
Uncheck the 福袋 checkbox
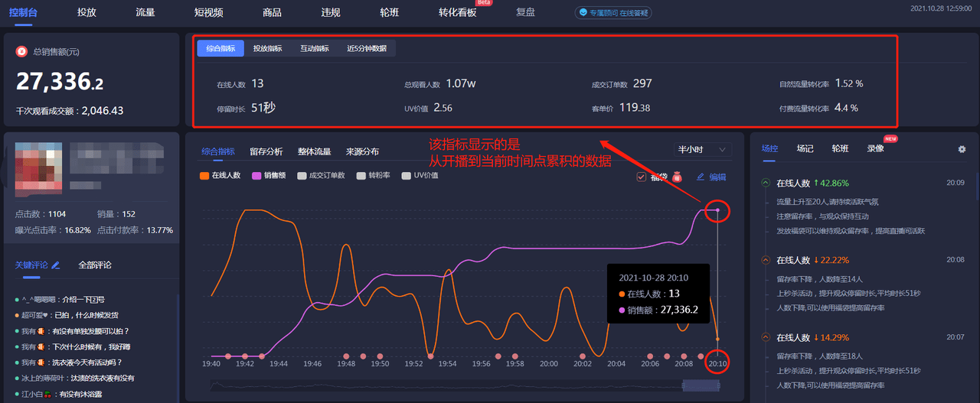641,177
